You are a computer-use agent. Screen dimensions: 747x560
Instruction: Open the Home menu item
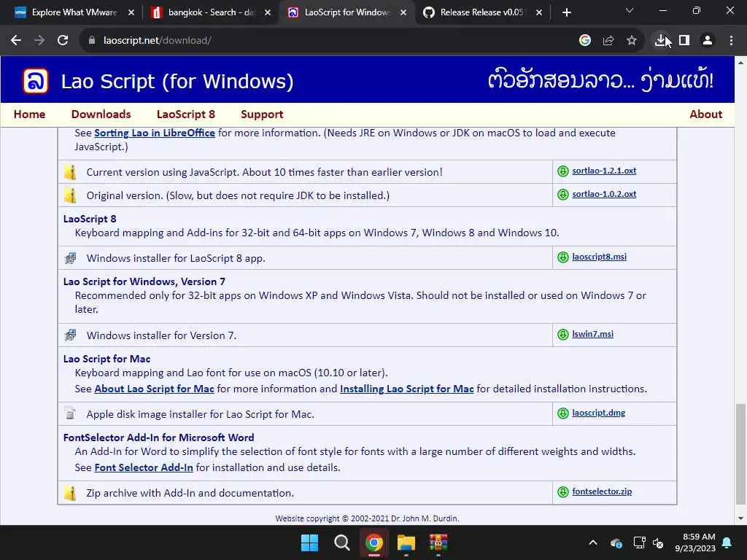[x=29, y=114]
